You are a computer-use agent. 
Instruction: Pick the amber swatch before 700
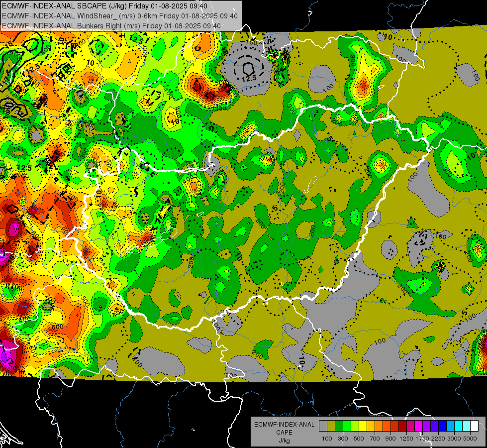tap(371, 426)
